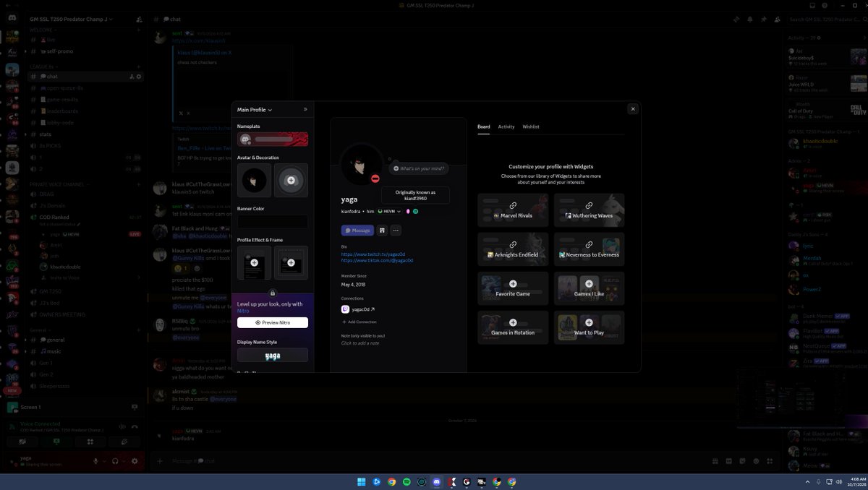Click the green badge next to Nitro badge
This screenshot has height=490, width=868.
tap(416, 211)
